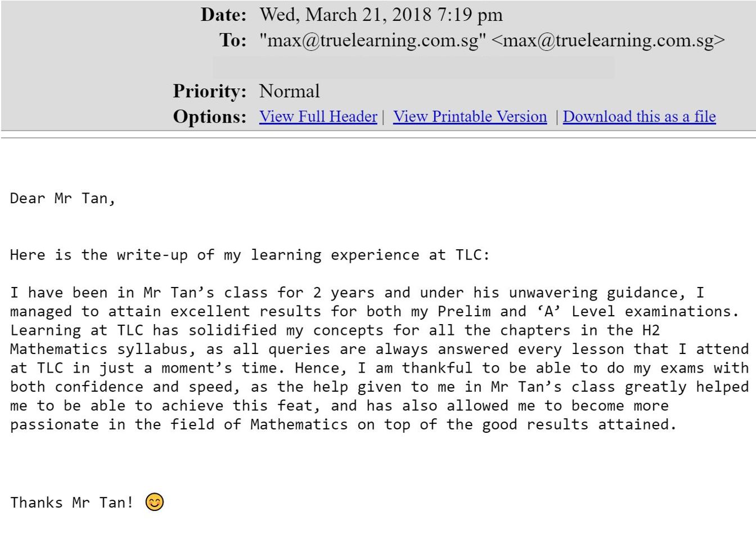Select the quoted max@truelearning.com.sg recipient name

click(372, 41)
